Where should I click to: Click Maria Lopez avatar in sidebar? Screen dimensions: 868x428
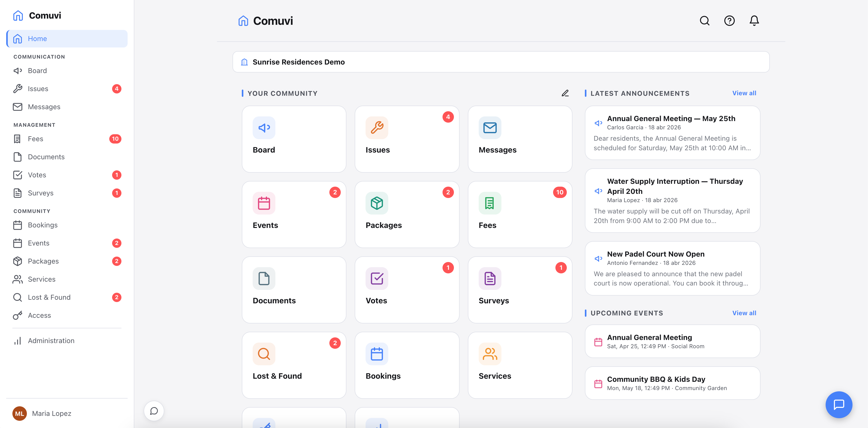pyautogui.click(x=20, y=413)
